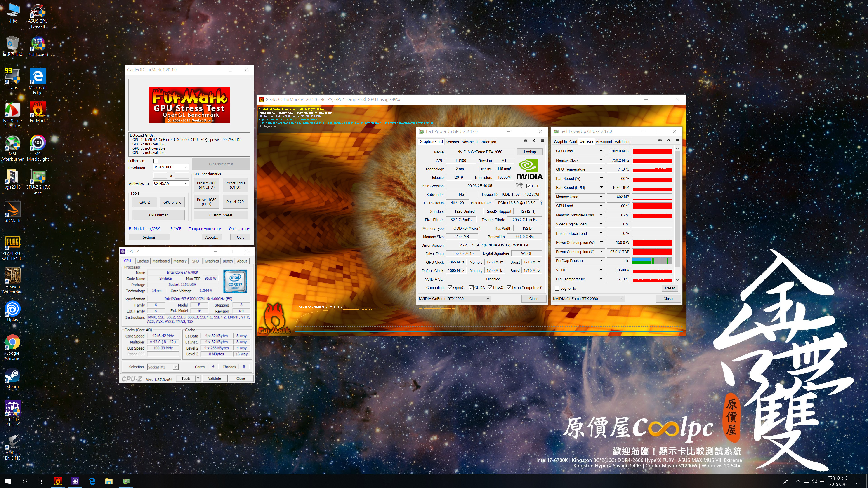Click the PerfCap Reason colored bar graph
The width and height of the screenshot is (868, 488).
[652, 261]
